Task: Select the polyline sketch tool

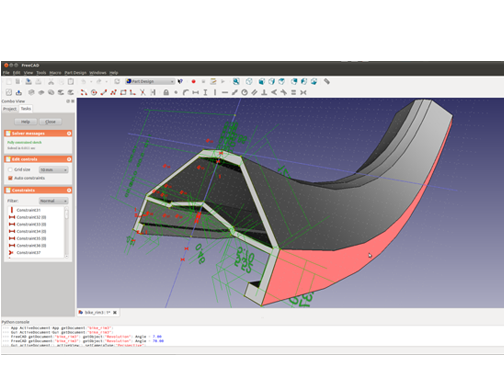Action: [x=113, y=93]
